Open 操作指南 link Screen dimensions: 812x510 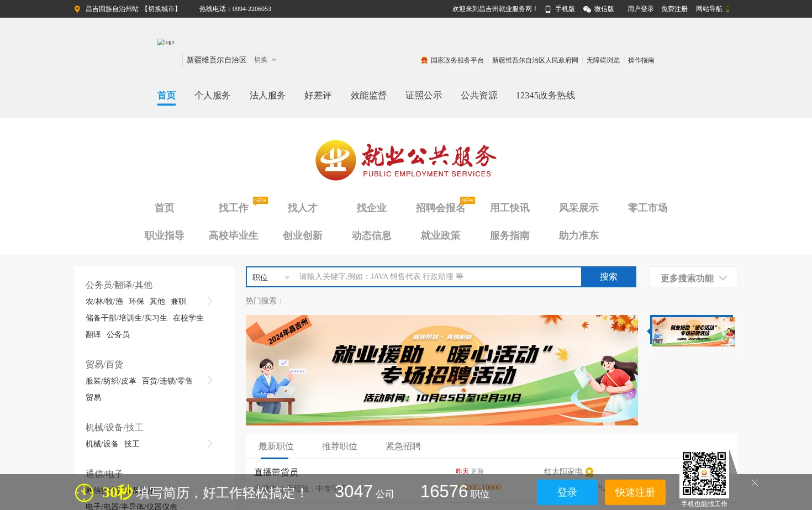(641, 60)
